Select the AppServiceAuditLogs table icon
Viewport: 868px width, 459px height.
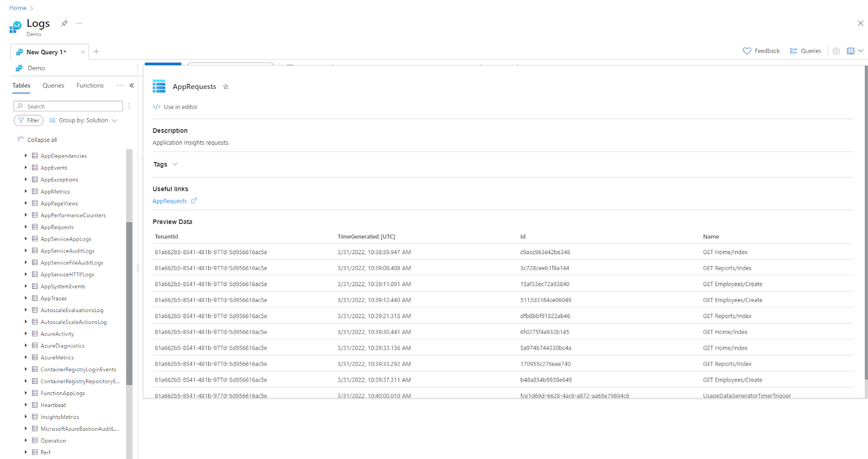coord(35,251)
